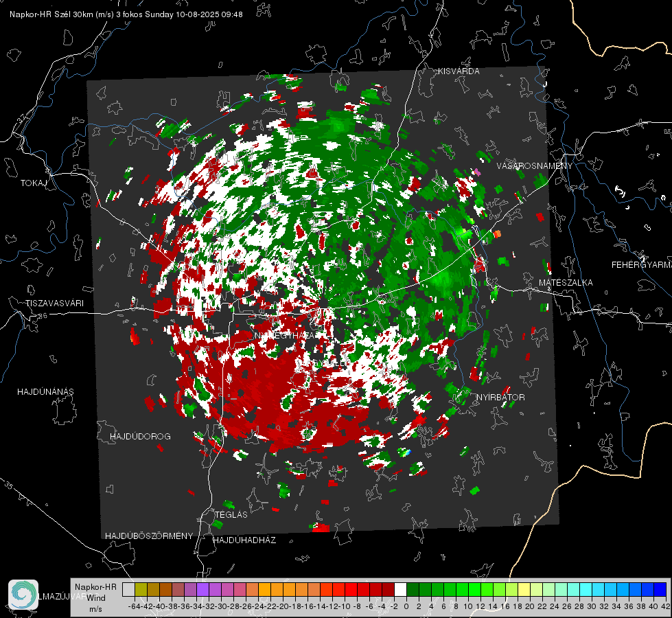Pick the light gray first legend swatch
This screenshot has height=618, width=672.
click(x=128, y=589)
